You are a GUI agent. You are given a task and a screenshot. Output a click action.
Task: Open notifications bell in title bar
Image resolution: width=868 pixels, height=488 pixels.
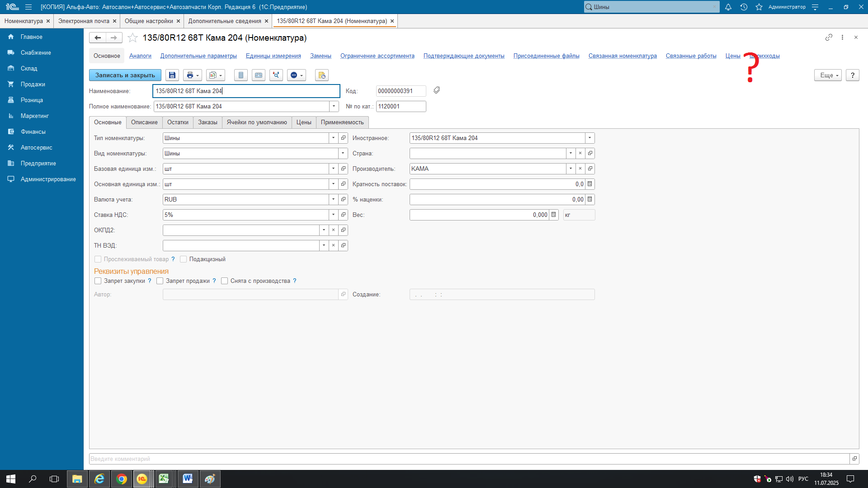728,7
